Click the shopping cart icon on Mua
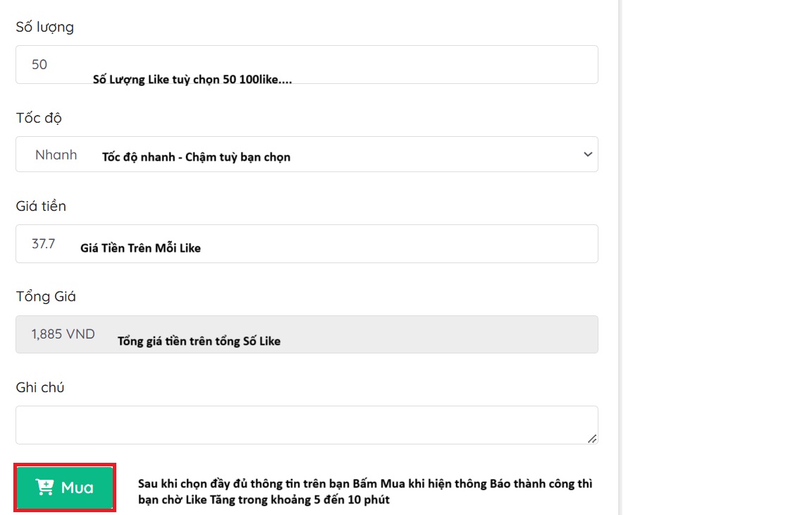 [45, 487]
